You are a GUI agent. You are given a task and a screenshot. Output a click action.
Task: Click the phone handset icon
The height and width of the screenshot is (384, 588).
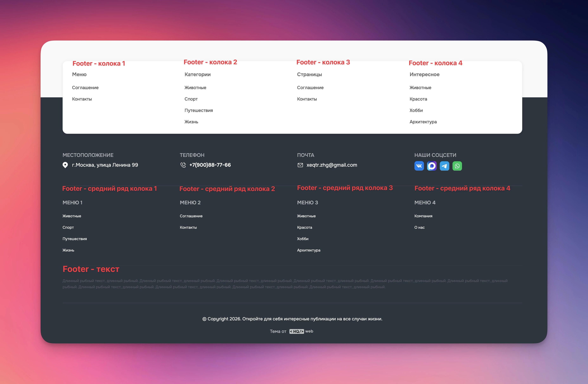click(x=183, y=165)
